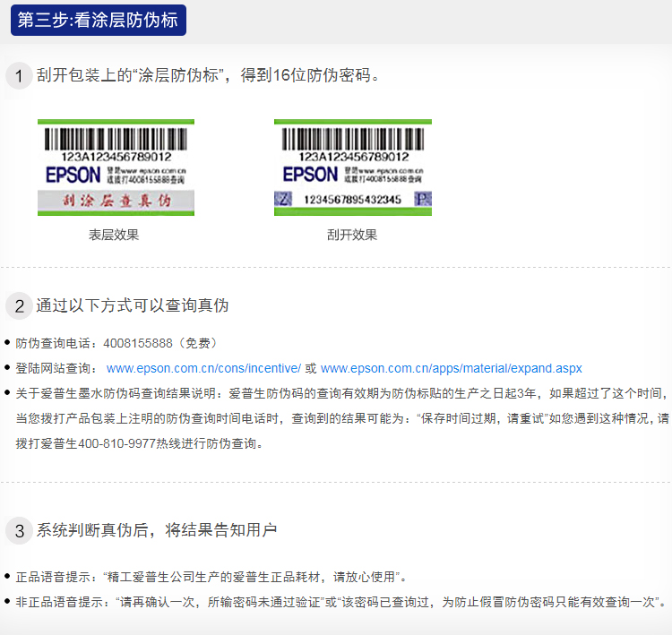Open the epson.com.cn/cons/incentive/ link
Viewport: 672px width, 635px height.
[203, 368]
